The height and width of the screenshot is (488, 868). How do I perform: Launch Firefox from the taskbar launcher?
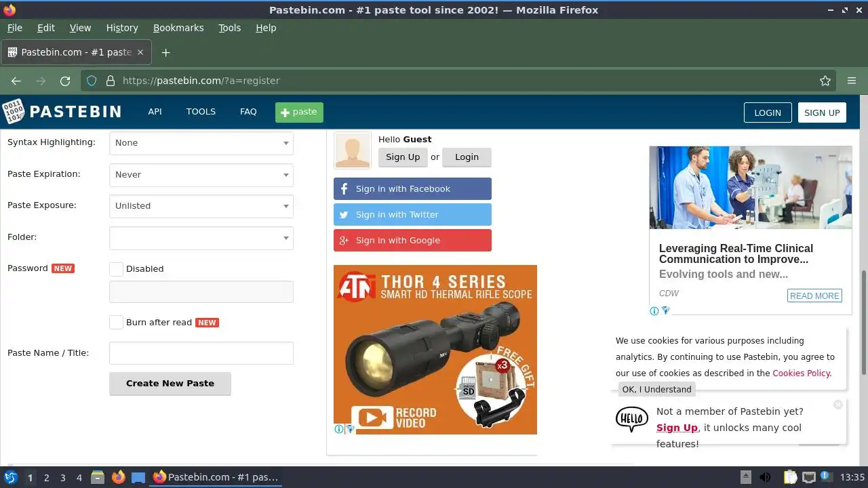pos(119,477)
